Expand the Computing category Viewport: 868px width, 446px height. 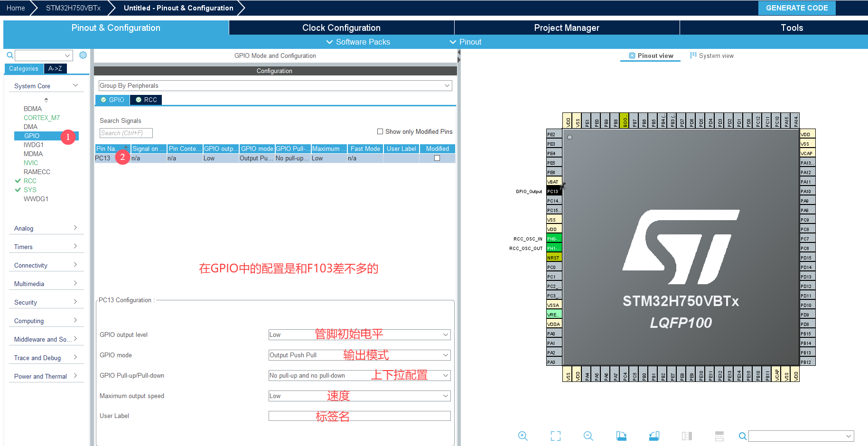coord(46,321)
